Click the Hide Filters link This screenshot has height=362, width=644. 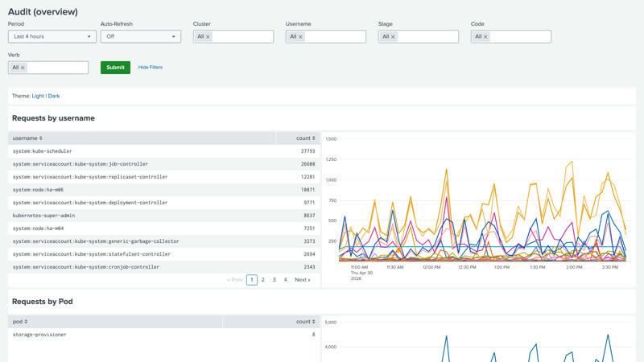(151, 68)
